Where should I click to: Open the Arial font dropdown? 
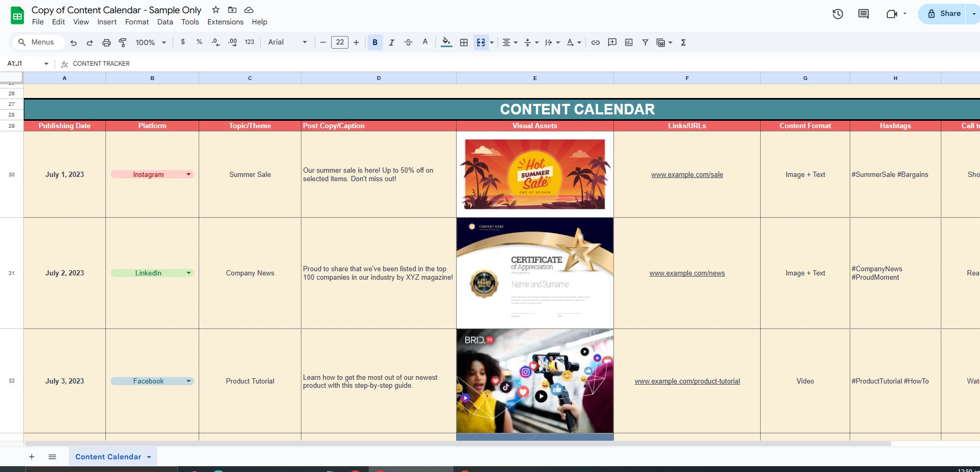287,42
